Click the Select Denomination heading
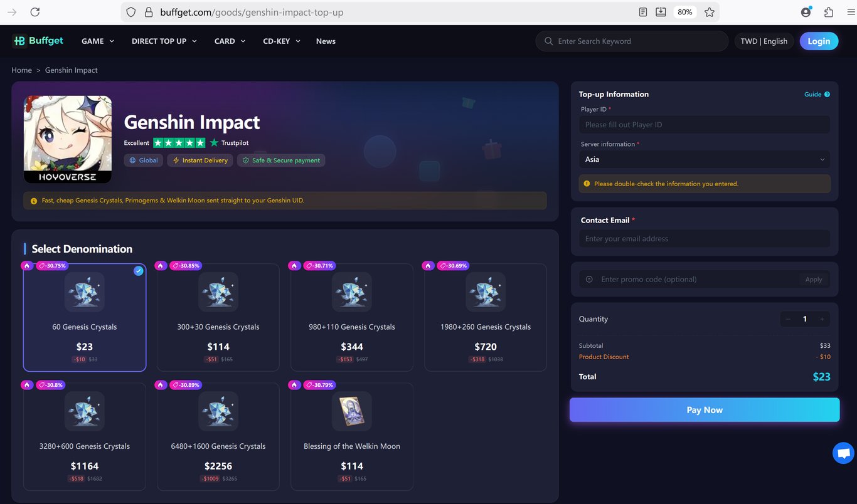The height and width of the screenshot is (504, 857). 82,249
